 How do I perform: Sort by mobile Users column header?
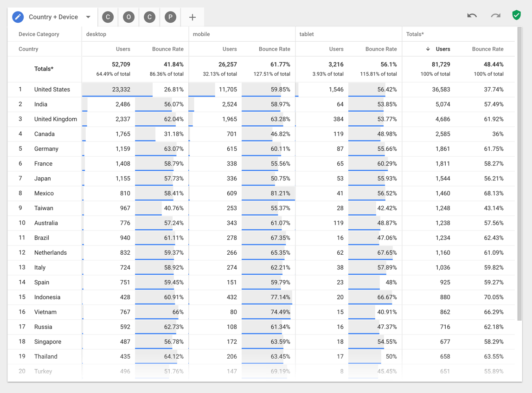229,49
